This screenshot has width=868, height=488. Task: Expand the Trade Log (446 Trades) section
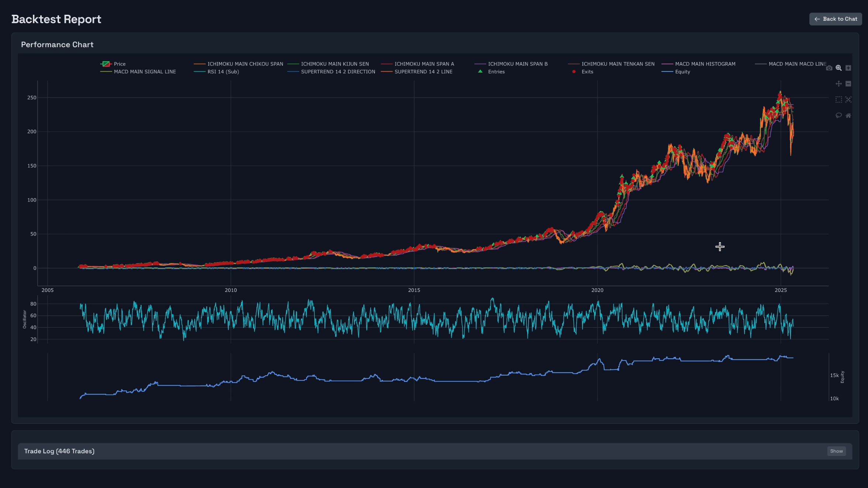(x=59, y=451)
